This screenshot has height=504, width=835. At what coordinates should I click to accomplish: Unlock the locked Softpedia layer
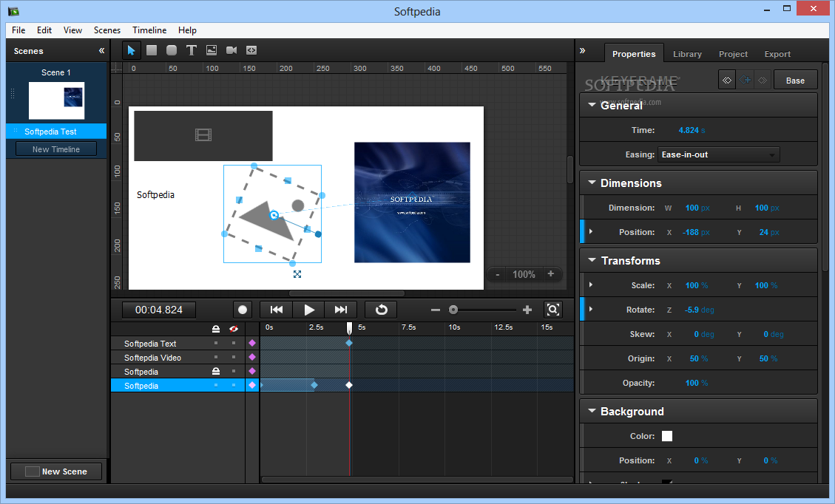point(216,371)
